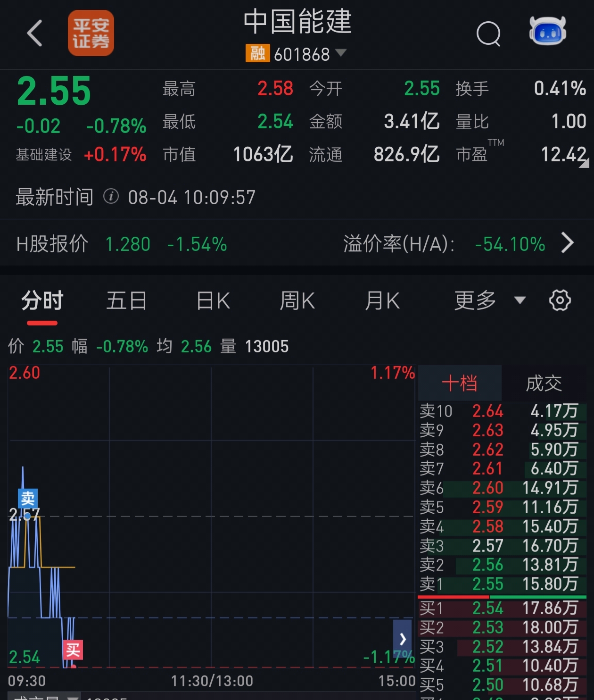Select 买3 row at 2.52
The width and height of the screenshot is (594, 700).
502,647
